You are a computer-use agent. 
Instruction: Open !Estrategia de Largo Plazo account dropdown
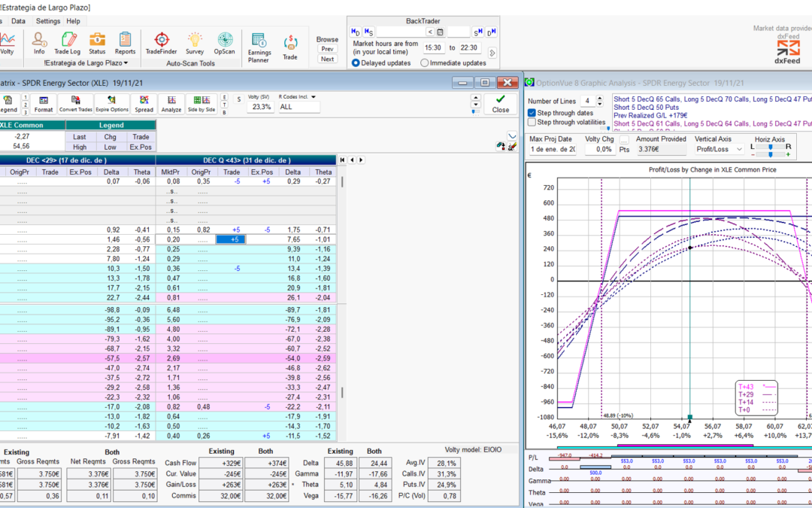click(86, 62)
